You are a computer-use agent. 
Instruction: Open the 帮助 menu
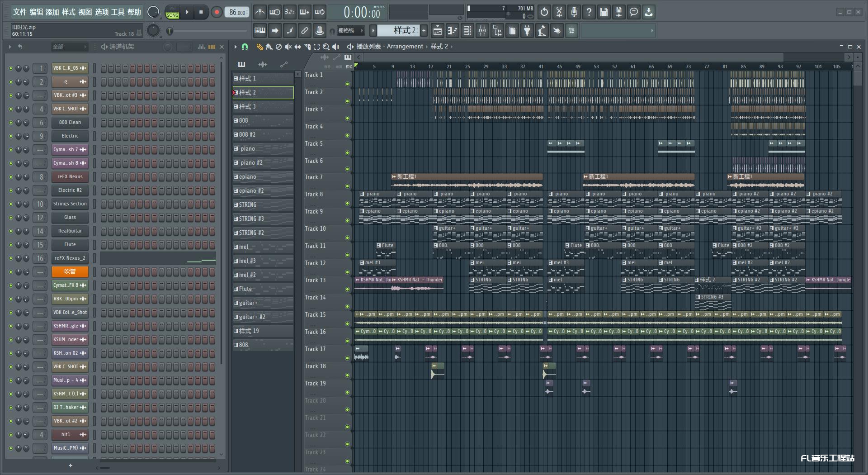[x=134, y=12]
